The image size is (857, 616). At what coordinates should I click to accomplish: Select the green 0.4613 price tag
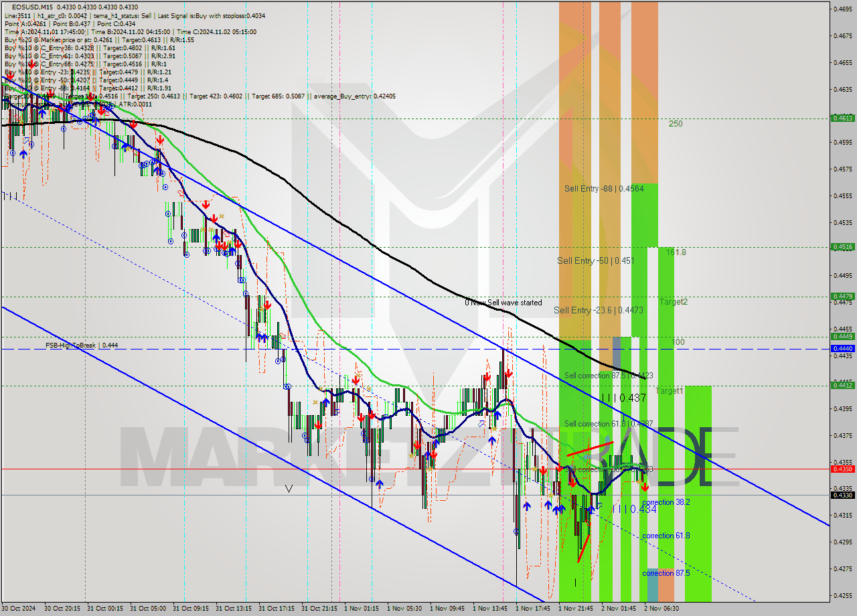[842, 118]
